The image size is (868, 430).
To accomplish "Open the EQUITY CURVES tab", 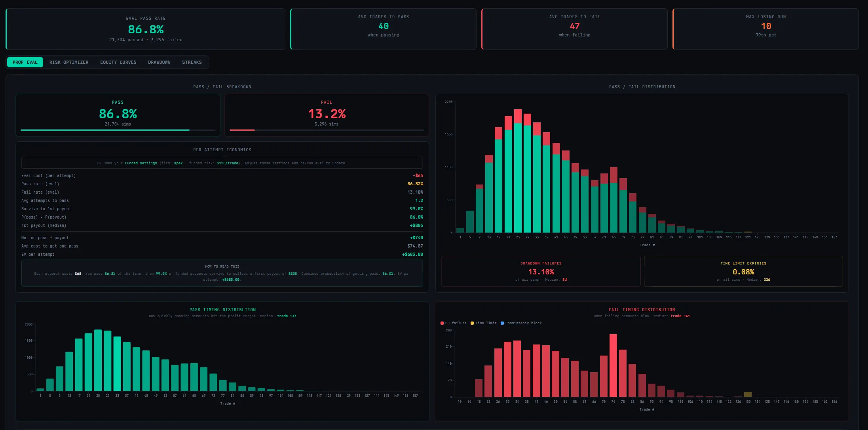I will [118, 62].
